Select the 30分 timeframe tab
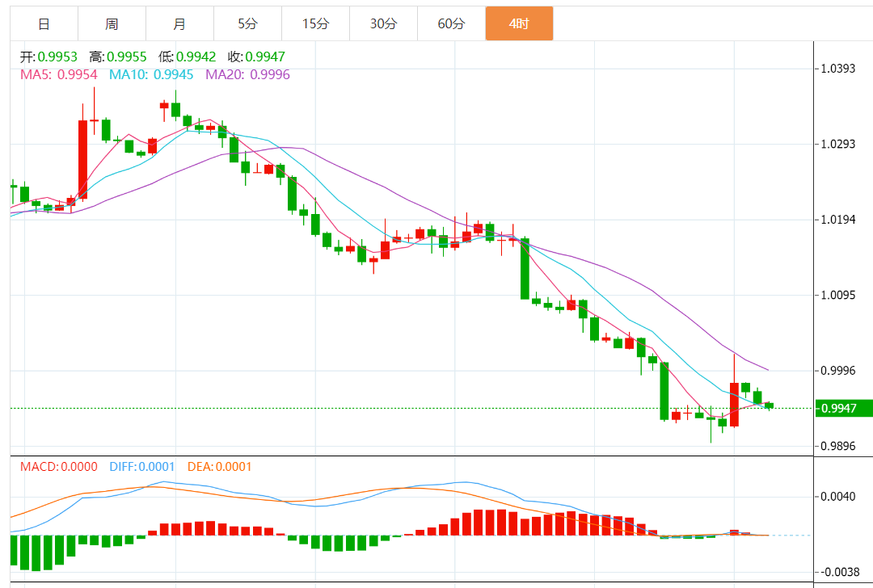Screen dimensions: 873x588 384,24
